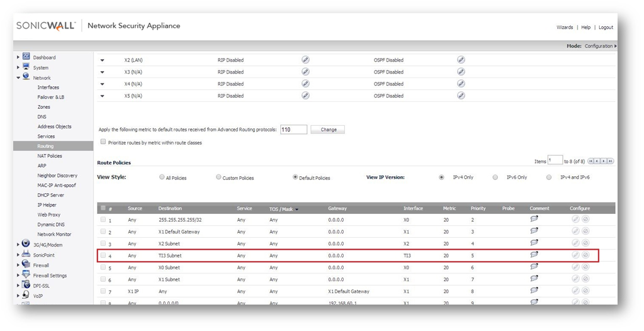Click the Firewall sidebar icon

click(x=26, y=264)
